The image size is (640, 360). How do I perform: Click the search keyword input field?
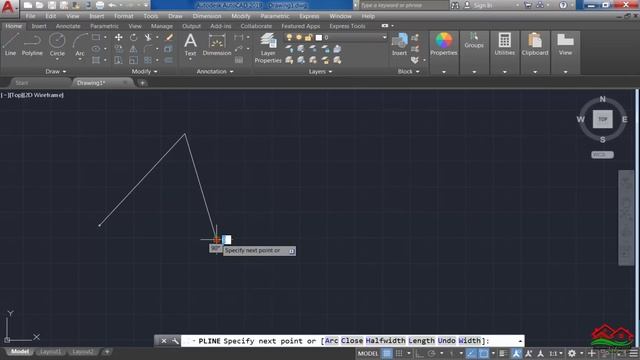(403, 5)
